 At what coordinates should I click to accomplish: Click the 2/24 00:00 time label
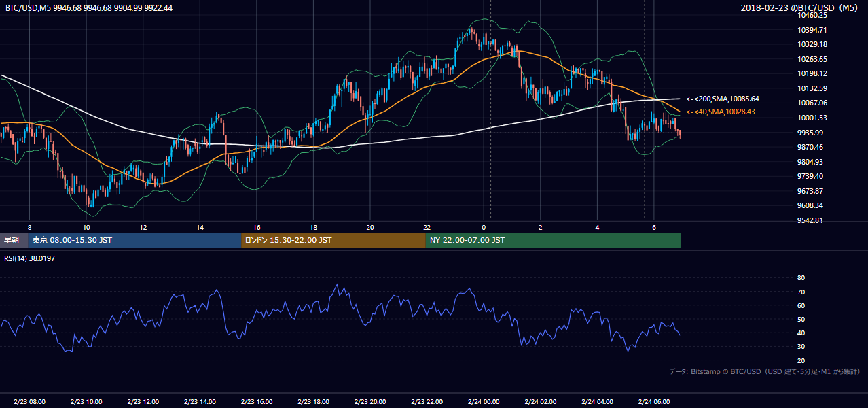[x=483, y=401]
